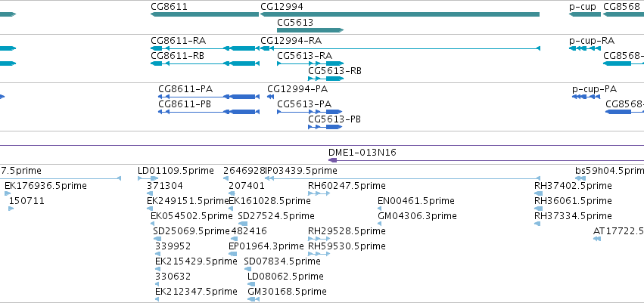Select the CG5613 gene glyph
Image resolution: width=644 pixels, height=303 pixels.
click(x=310, y=30)
